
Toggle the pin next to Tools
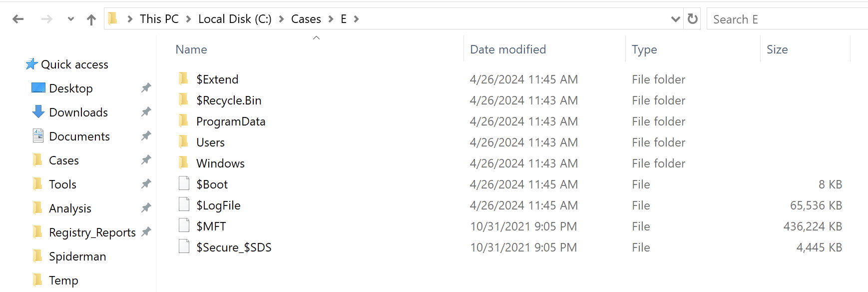point(146,184)
